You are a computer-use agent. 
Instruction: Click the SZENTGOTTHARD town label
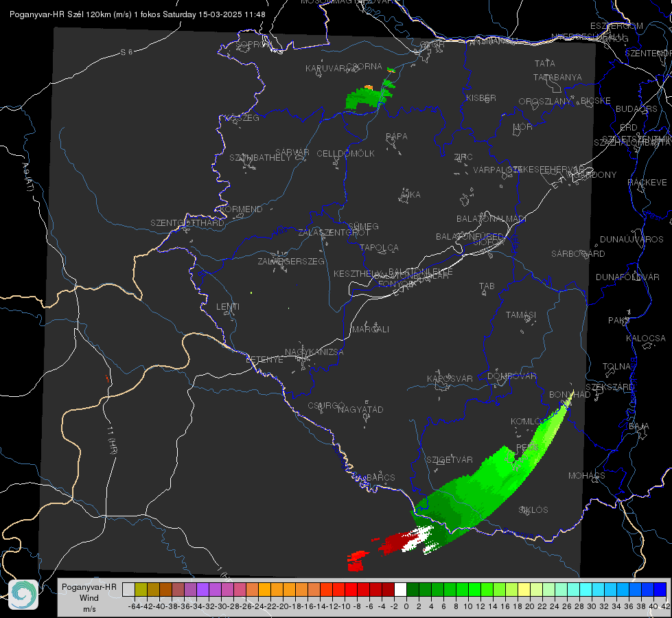click(187, 223)
